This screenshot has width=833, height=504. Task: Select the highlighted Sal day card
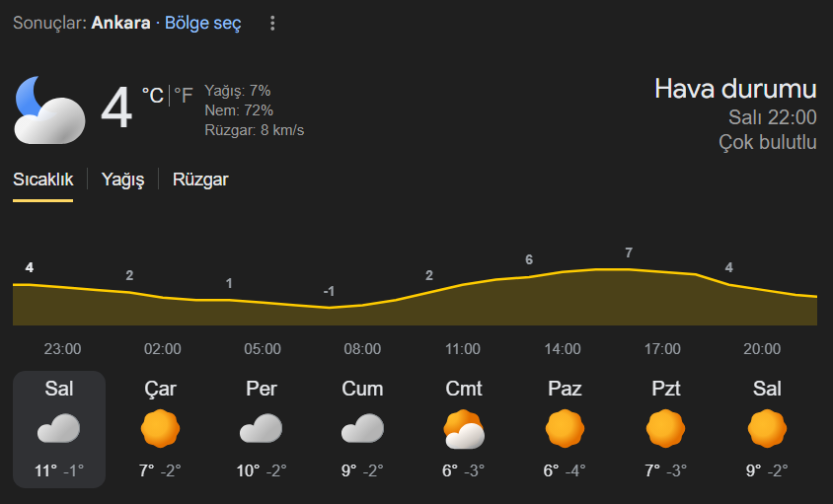(59, 429)
